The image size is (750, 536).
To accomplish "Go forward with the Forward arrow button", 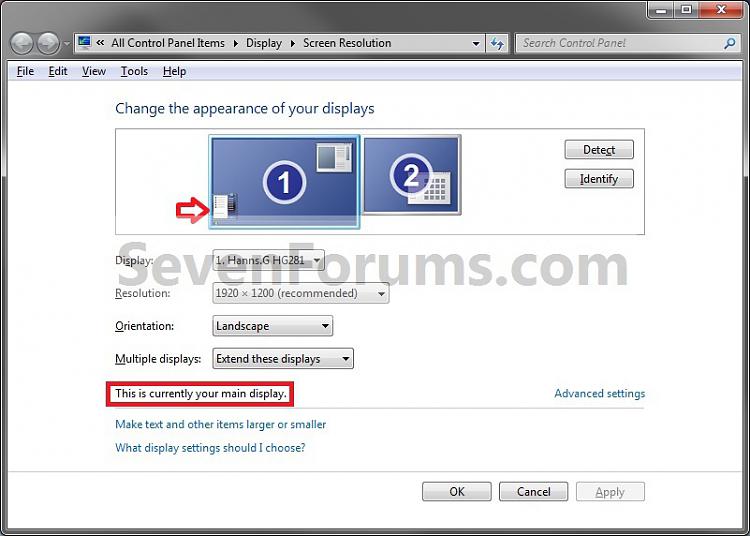I will point(48,44).
